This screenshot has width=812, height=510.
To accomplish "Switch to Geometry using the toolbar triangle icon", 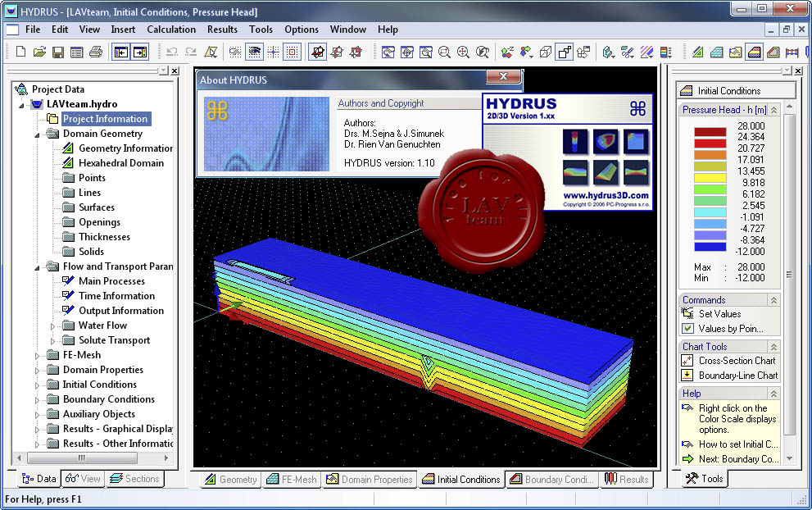I will coord(697,52).
